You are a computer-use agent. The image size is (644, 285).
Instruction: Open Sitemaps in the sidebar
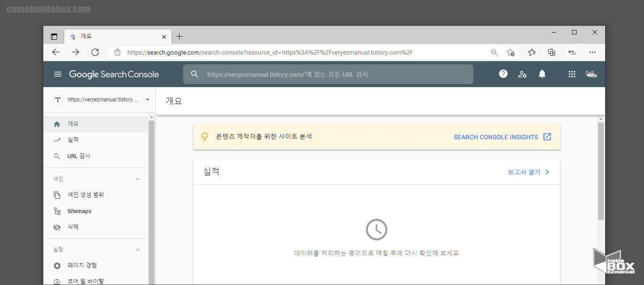pos(96,211)
